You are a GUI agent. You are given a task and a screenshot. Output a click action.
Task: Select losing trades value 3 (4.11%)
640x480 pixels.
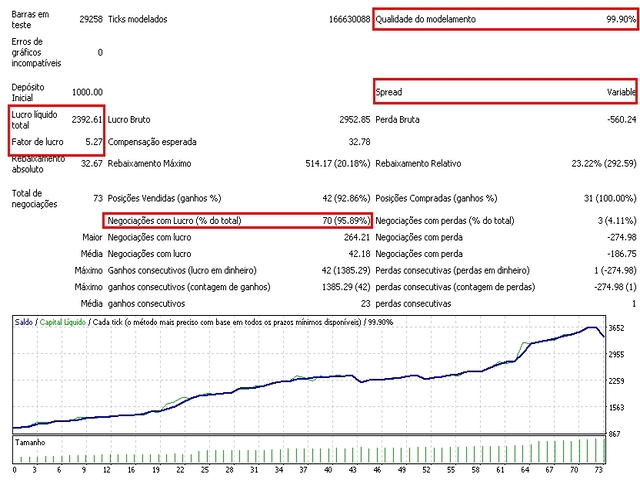pos(617,221)
